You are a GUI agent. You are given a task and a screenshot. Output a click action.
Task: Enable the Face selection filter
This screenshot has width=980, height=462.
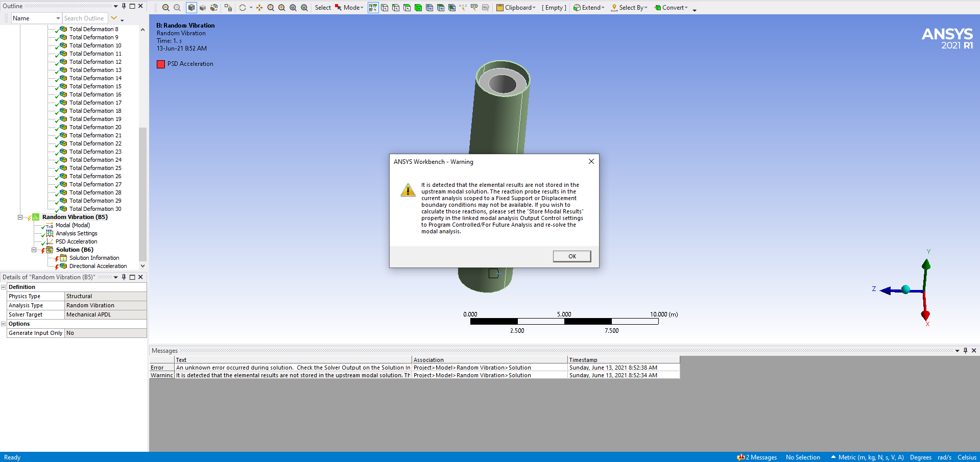pos(407,8)
